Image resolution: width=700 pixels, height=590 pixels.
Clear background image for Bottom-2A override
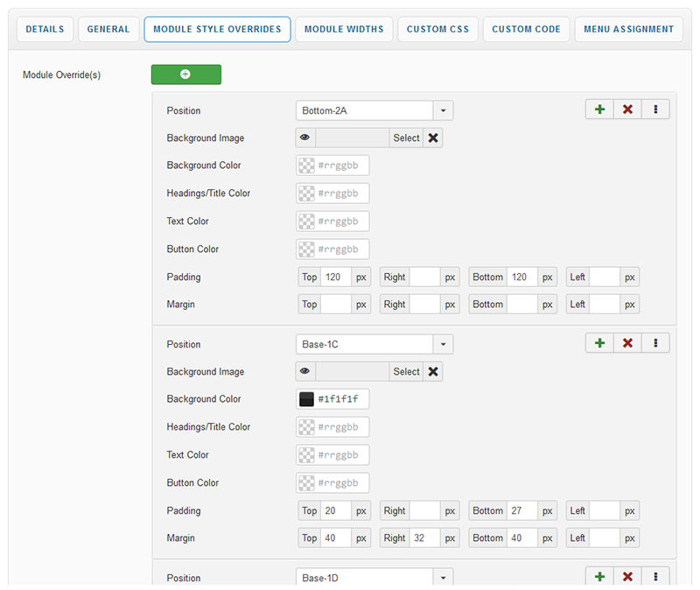[x=433, y=137]
